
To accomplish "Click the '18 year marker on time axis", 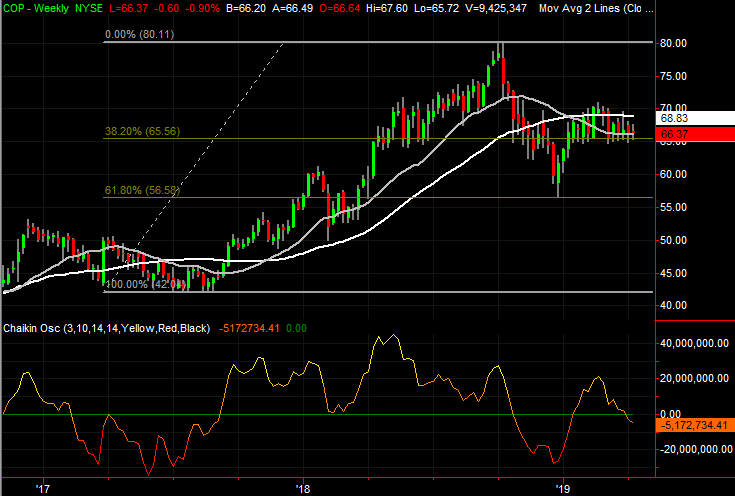I will tap(303, 488).
